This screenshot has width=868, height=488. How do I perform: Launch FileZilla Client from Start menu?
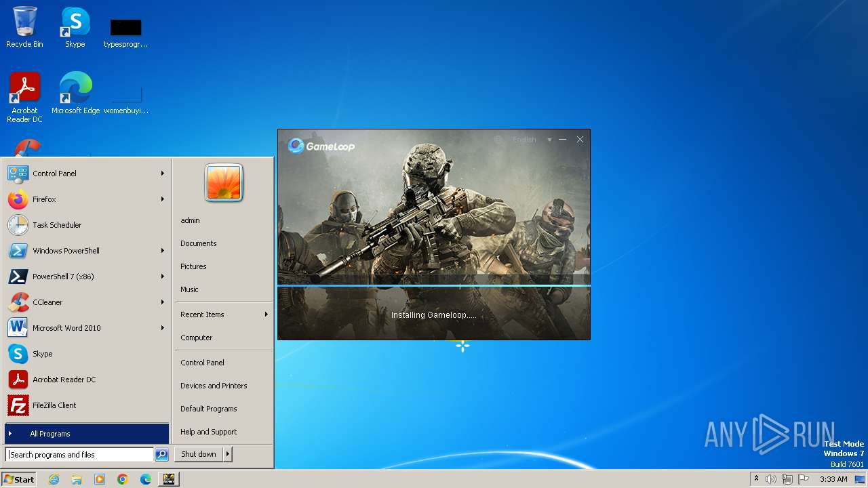(86, 405)
